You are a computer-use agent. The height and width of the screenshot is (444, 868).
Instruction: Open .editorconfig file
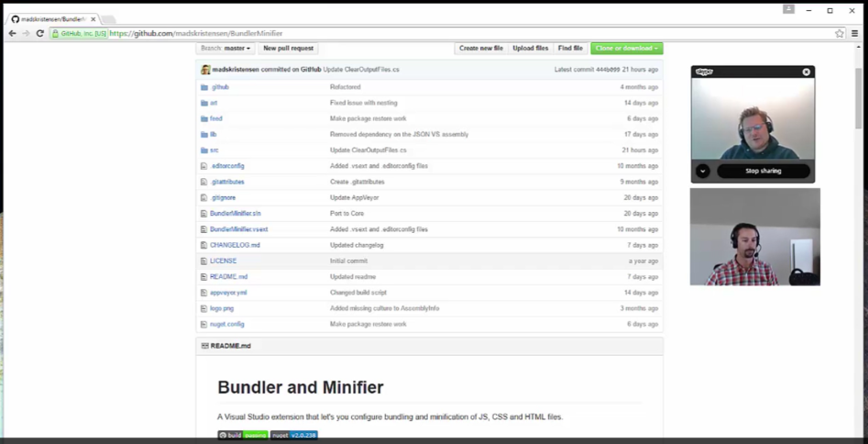pos(227,166)
